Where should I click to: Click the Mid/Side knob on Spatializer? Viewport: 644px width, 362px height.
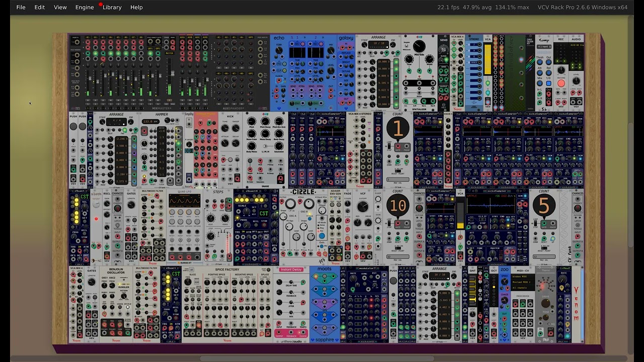point(419,46)
